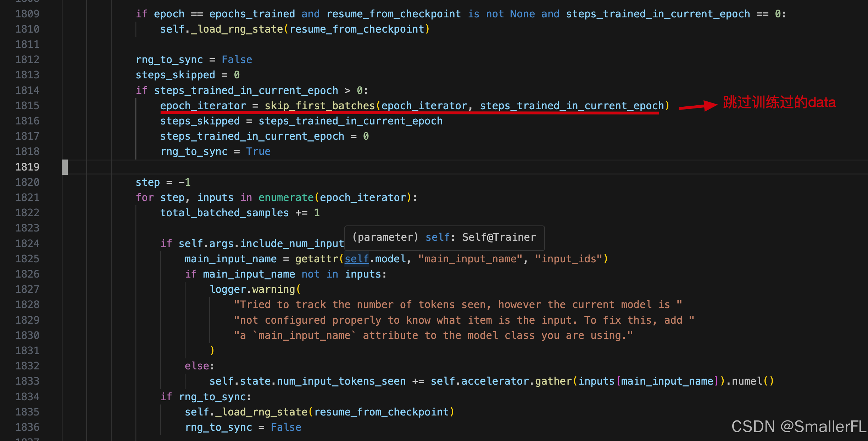This screenshot has height=441, width=868.
Task: Click the cursor marker on line 1819
Action: [x=65, y=167]
